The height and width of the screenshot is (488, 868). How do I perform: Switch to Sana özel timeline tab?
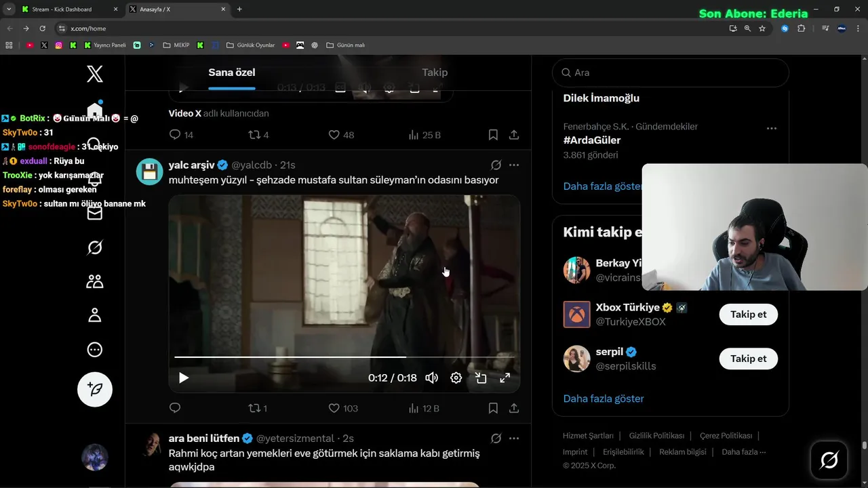click(x=232, y=73)
